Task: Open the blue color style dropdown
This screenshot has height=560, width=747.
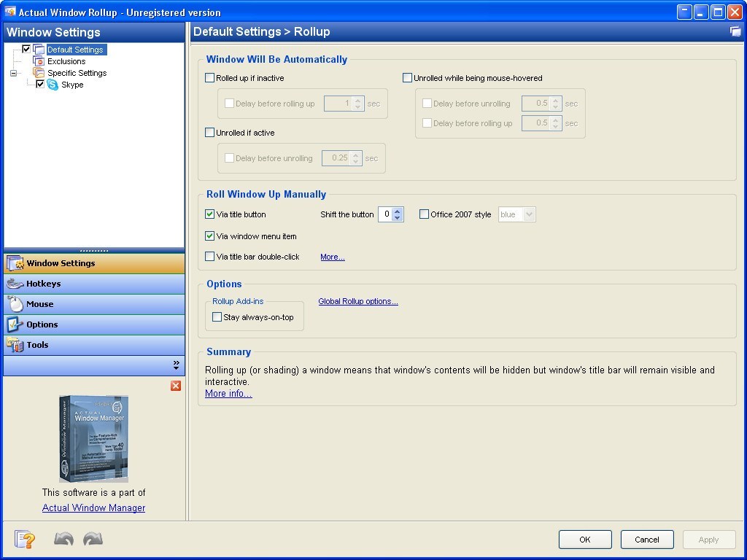Action: click(530, 214)
